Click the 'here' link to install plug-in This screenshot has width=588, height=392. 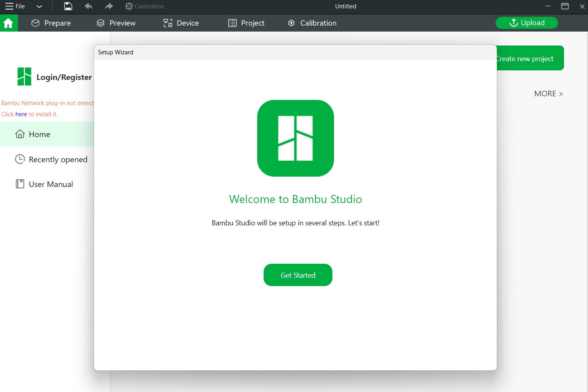point(21,114)
